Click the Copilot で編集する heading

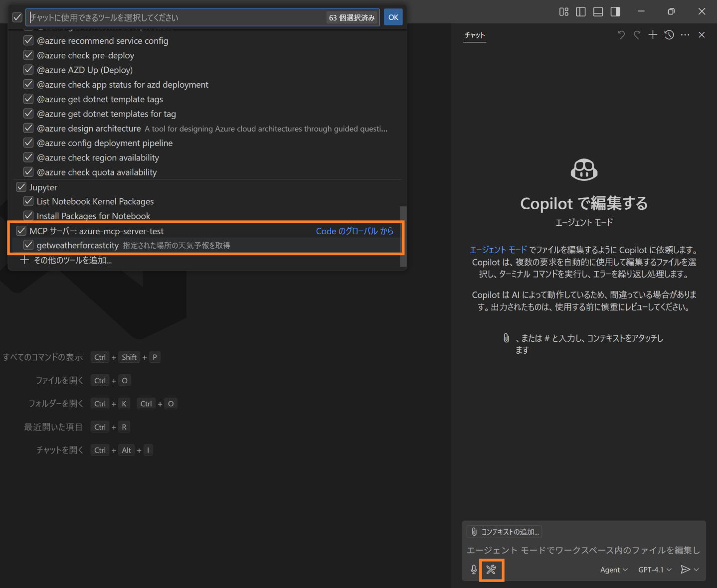click(x=584, y=203)
